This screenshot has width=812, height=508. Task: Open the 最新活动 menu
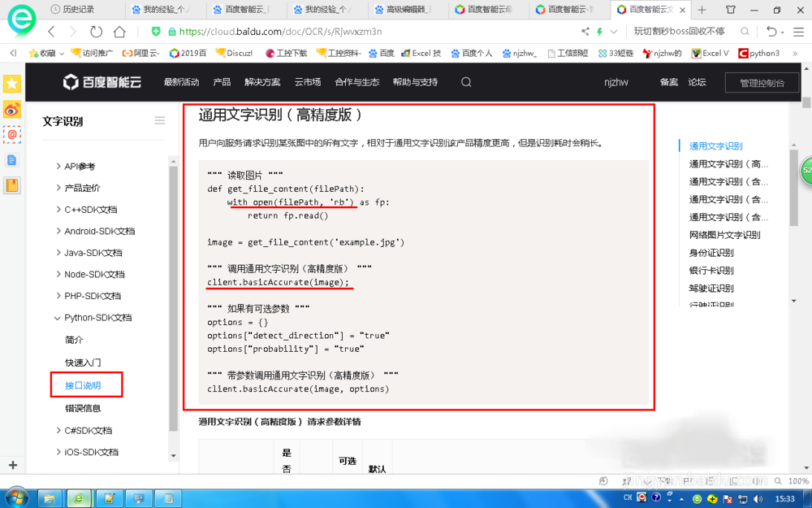[181, 82]
